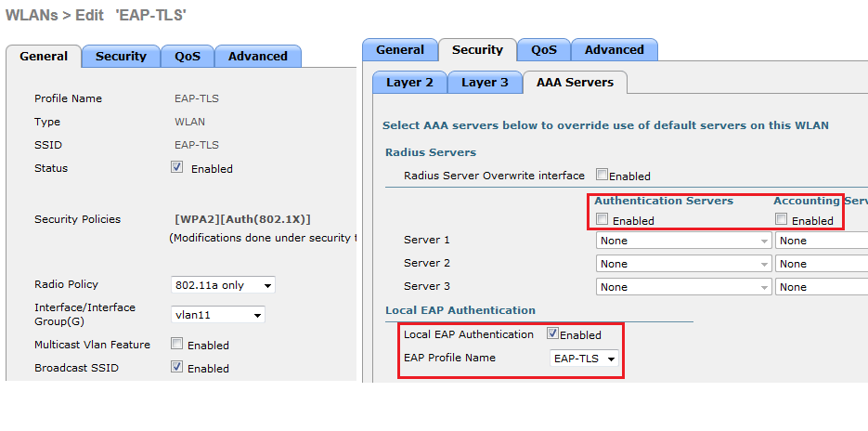
Task: Open the Server 2 authentication server dropdown
Action: (x=683, y=264)
